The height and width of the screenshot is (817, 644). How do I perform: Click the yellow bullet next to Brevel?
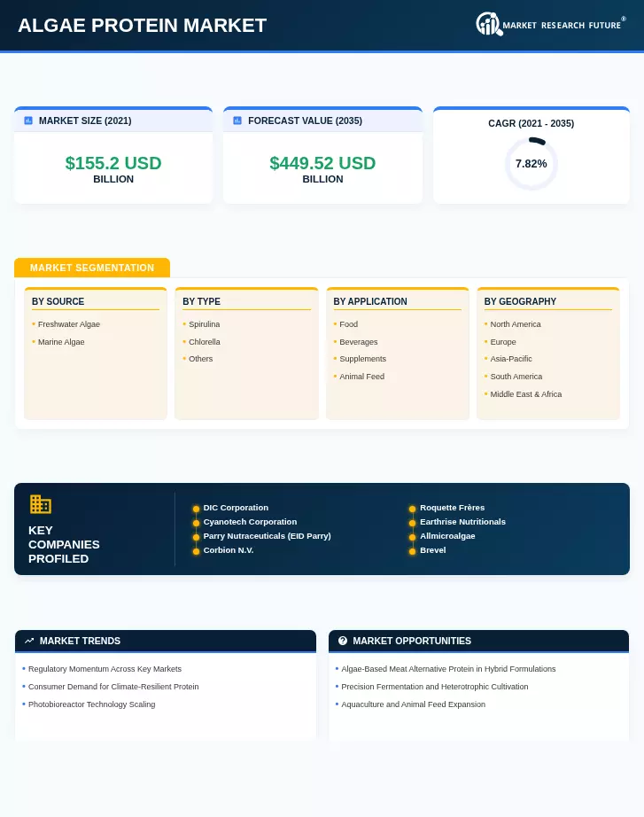[412, 551]
